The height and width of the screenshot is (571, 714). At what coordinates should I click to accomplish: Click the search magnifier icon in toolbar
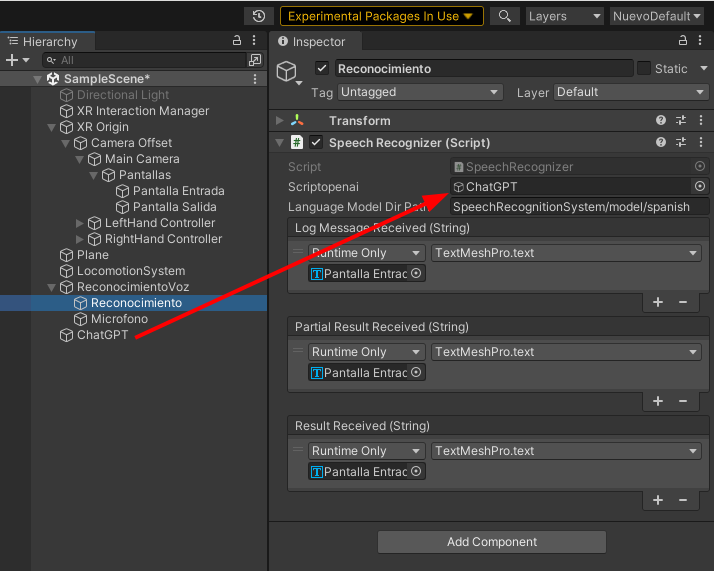click(506, 16)
